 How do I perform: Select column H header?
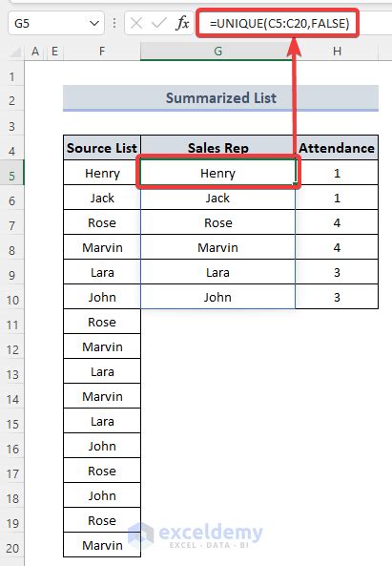337,52
